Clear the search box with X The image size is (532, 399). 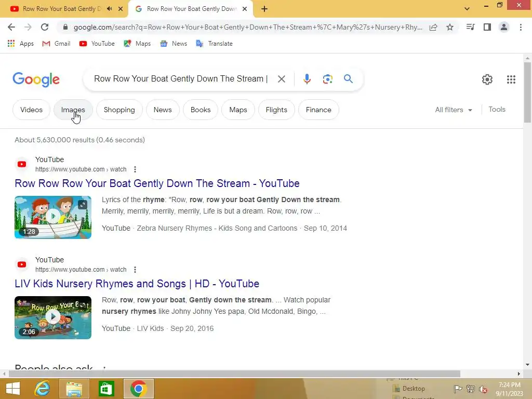point(281,79)
